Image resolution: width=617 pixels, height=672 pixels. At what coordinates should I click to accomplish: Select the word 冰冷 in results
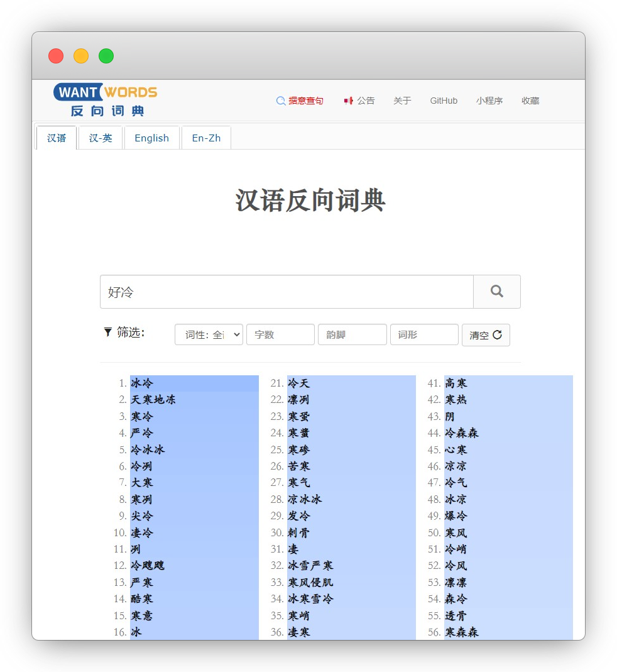[x=141, y=382]
